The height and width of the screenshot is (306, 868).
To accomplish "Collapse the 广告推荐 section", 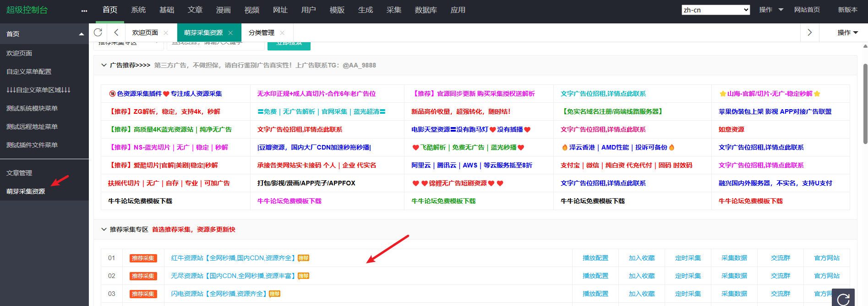I will pos(104,65).
